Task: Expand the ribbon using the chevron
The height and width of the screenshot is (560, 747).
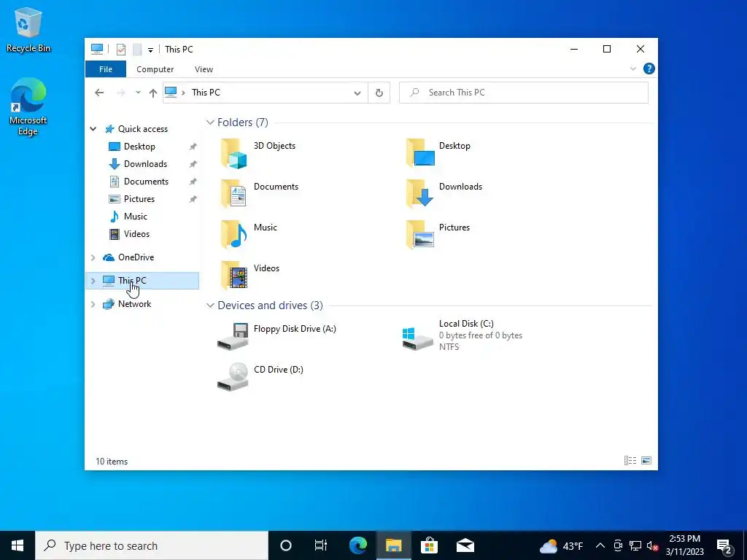Action: pyautogui.click(x=633, y=69)
